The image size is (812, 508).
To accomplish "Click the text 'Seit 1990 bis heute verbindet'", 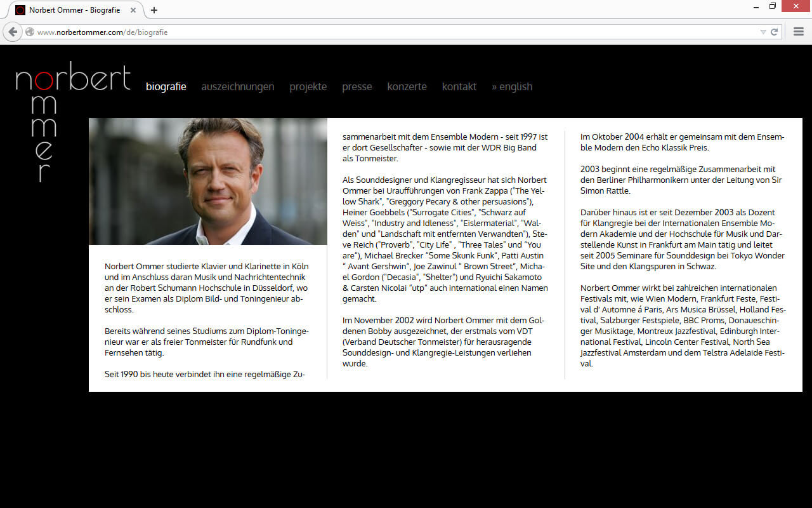I will tap(205, 375).
